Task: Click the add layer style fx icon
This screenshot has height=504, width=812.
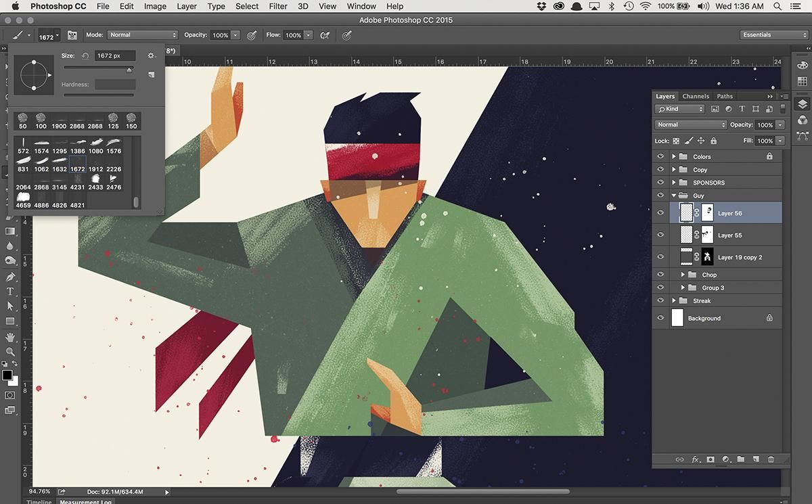Action: (696, 459)
